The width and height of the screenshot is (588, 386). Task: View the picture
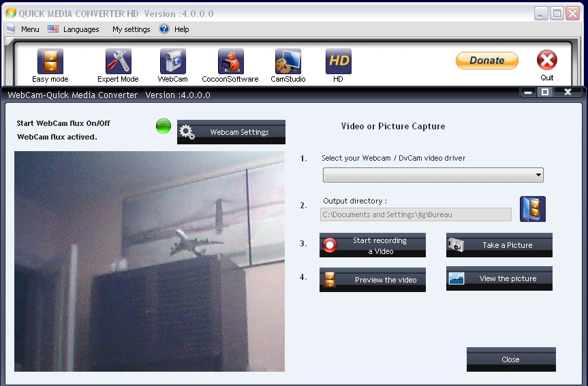coord(499,278)
